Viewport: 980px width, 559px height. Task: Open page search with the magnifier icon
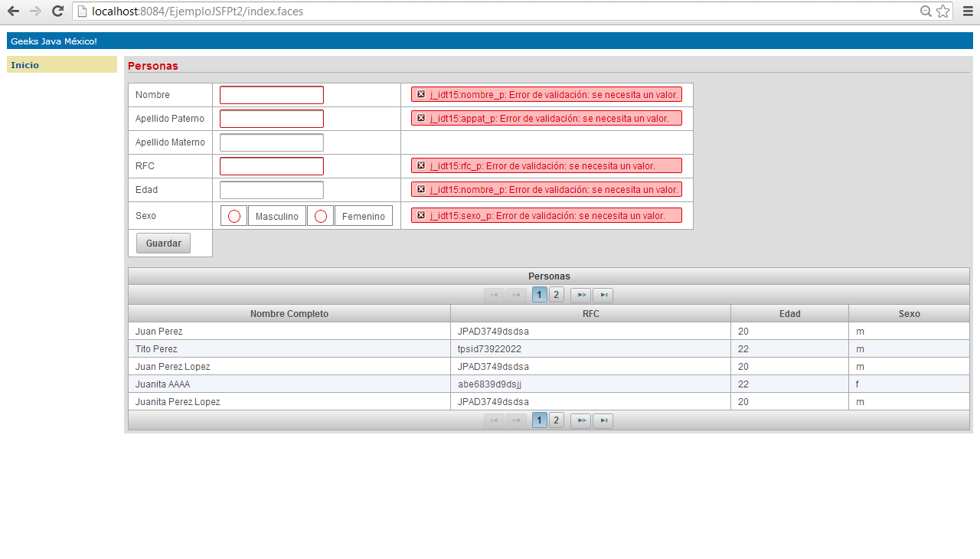926,11
